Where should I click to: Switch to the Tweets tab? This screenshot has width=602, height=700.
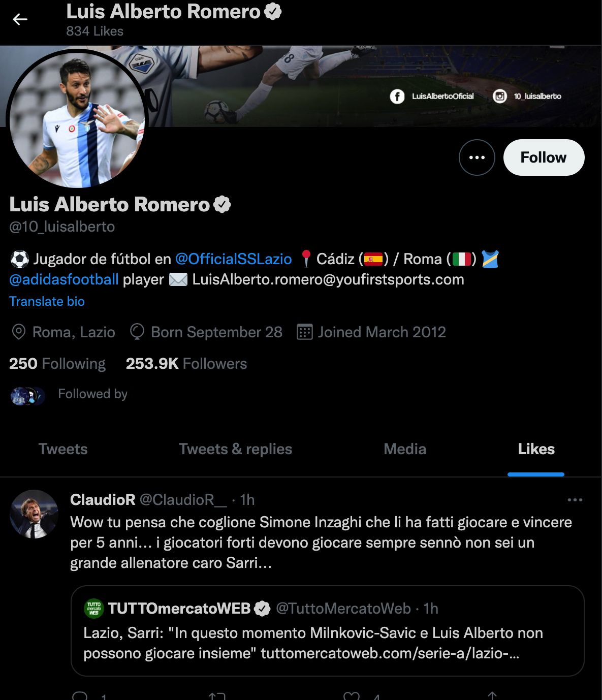click(x=62, y=449)
